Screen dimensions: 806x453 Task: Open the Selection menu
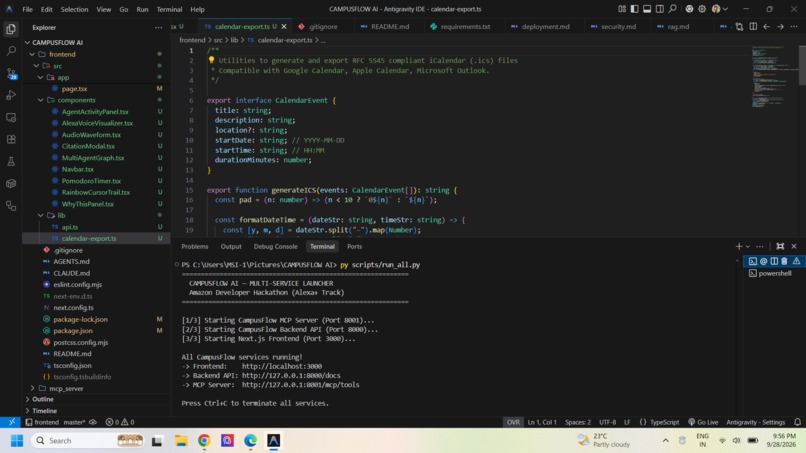click(x=74, y=9)
